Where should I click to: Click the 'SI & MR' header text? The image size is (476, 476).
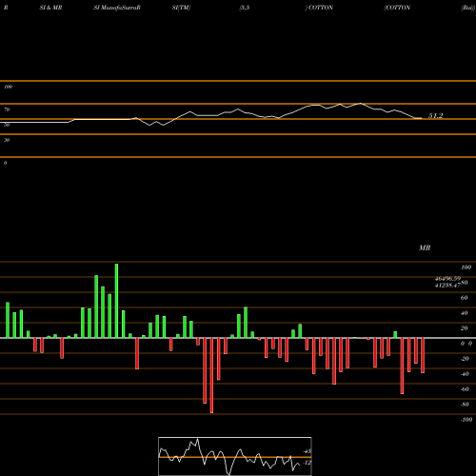(x=50, y=8)
